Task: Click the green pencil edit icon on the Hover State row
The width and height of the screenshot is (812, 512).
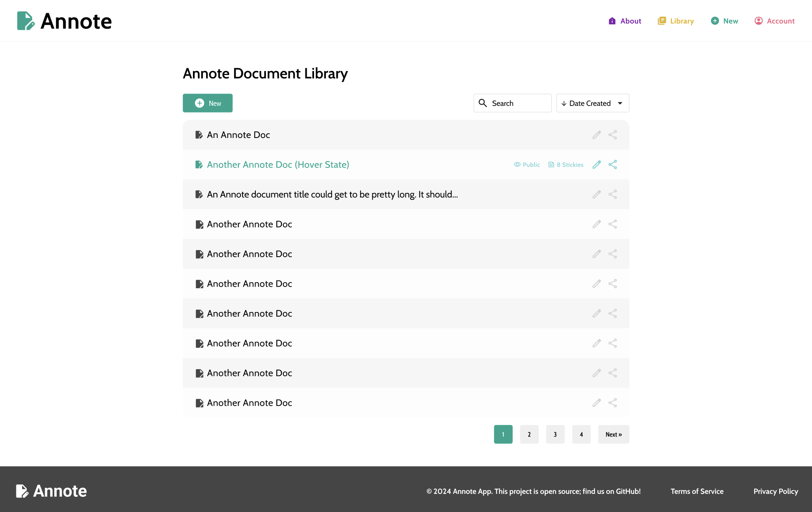Action: pos(596,165)
